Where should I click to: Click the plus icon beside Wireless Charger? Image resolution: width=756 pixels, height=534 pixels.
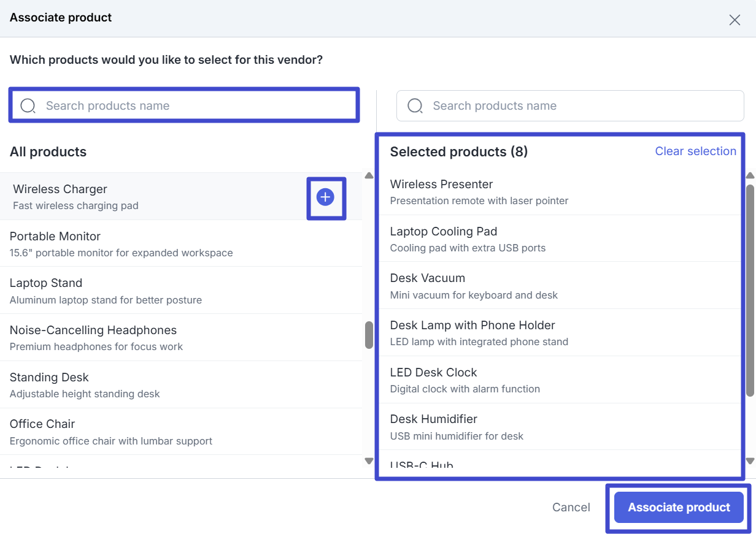[325, 197]
